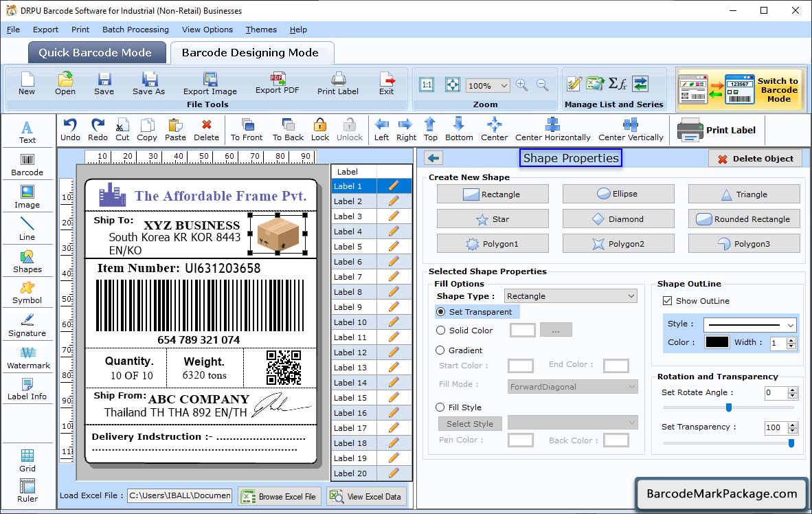Bring selected object To Front
The image size is (812, 514).
(247, 130)
